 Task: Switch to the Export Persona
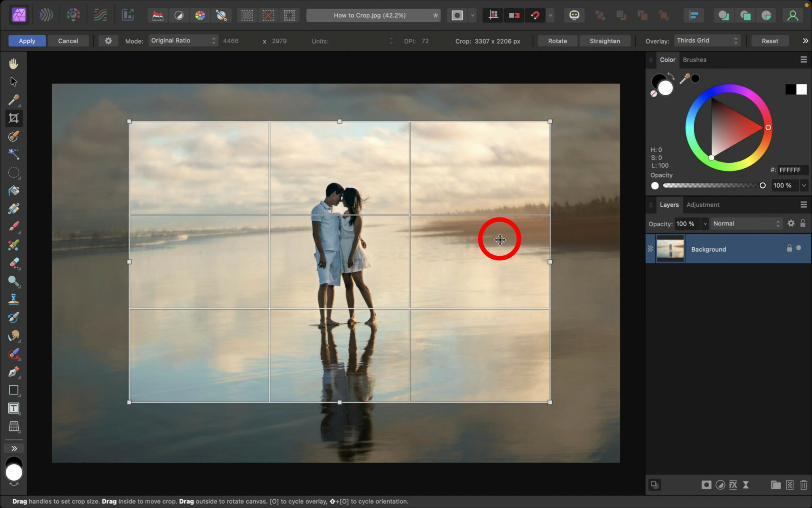click(x=128, y=15)
